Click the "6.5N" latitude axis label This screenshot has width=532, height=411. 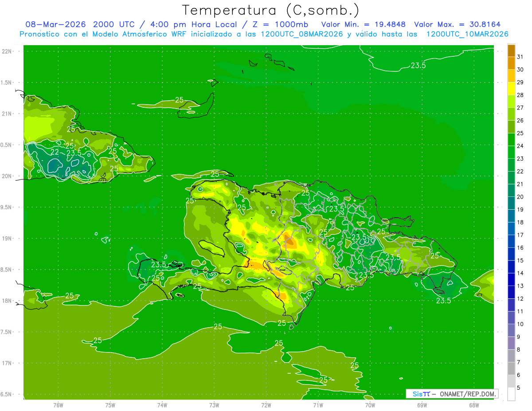[x=7, y=395]
